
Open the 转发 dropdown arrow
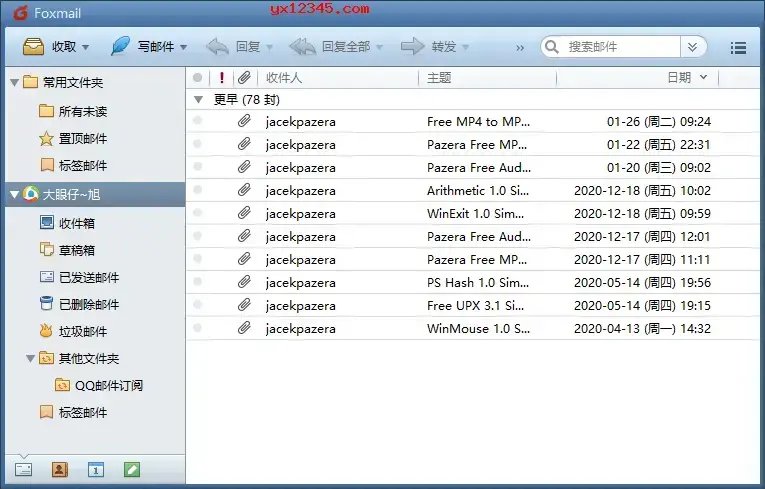pos(465,47)
